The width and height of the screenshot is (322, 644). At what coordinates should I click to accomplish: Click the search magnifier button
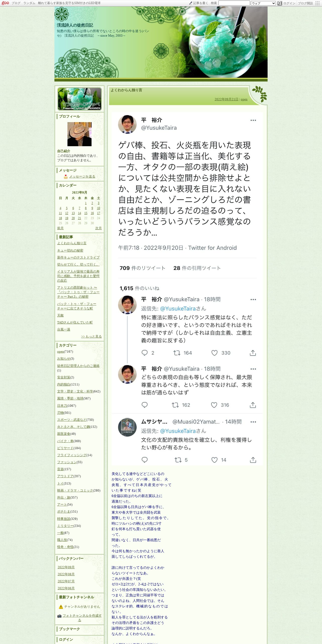280,3
